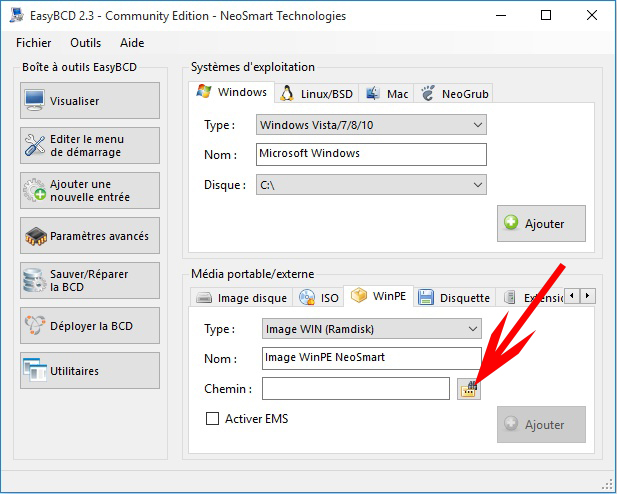Expand the Windows Vista/7/8/10 type dropdown

click(x=370, y=125)
